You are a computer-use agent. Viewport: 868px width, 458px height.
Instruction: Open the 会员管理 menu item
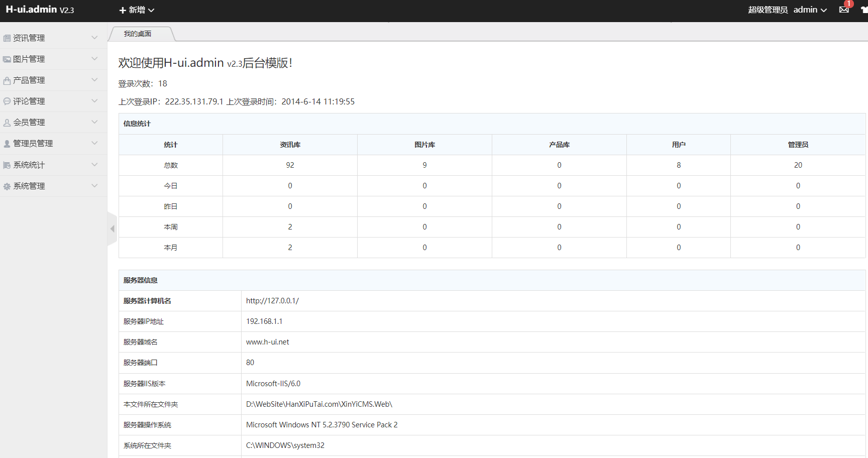click(29, 123)
